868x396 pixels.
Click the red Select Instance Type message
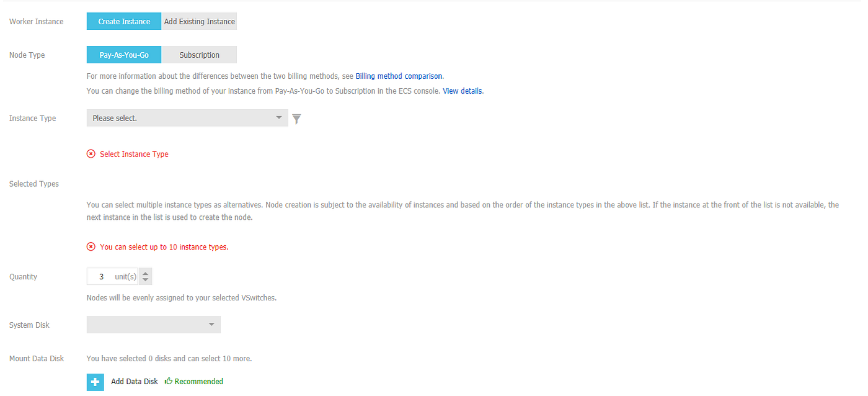click(134, 154)
